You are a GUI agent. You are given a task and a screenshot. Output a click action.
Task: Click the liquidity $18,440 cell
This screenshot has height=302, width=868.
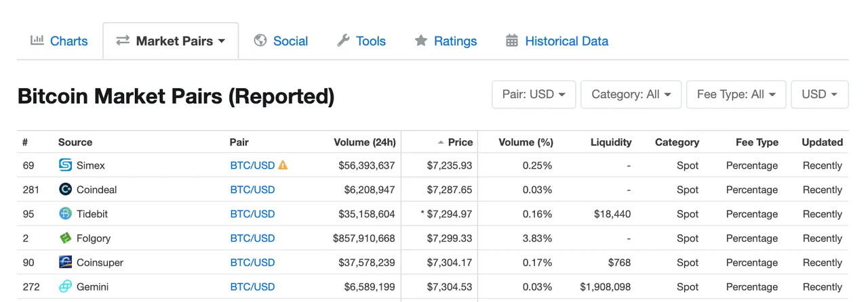click(614, 214)
